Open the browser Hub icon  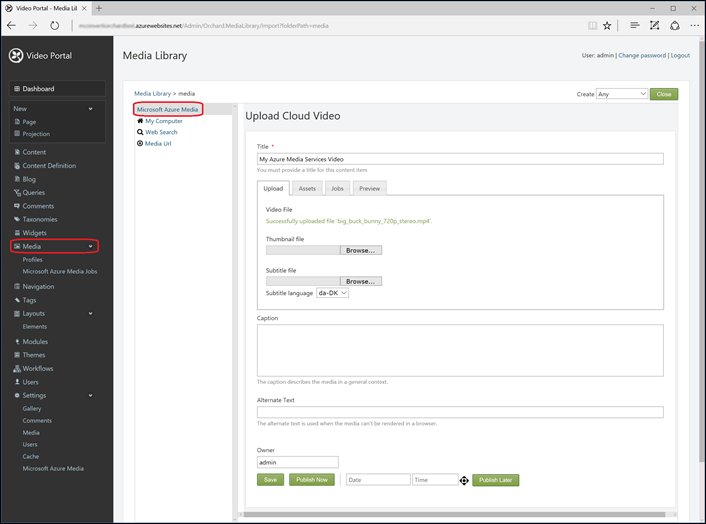coord(634,26)
